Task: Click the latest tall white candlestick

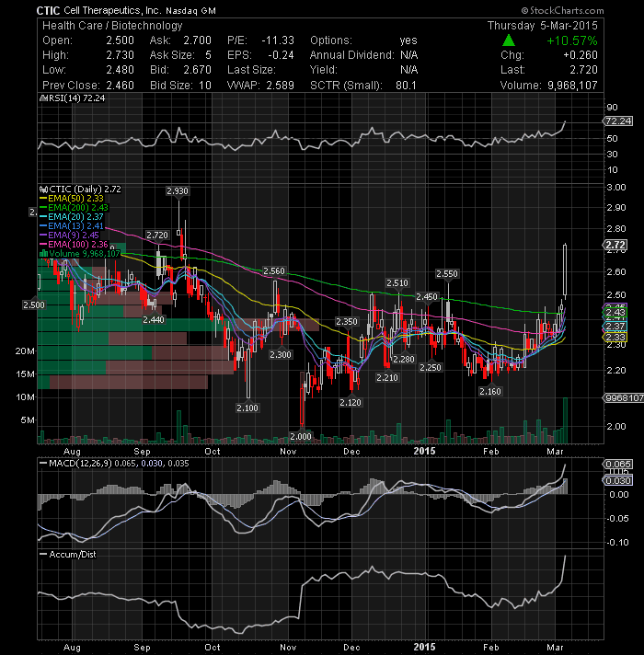Action: (565, 270)
